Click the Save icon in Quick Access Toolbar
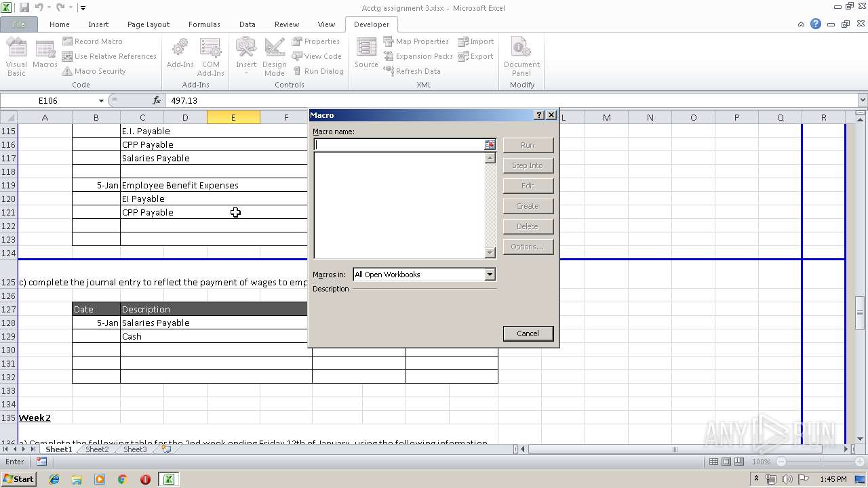868x488 pixels. [x=24, y=7]
